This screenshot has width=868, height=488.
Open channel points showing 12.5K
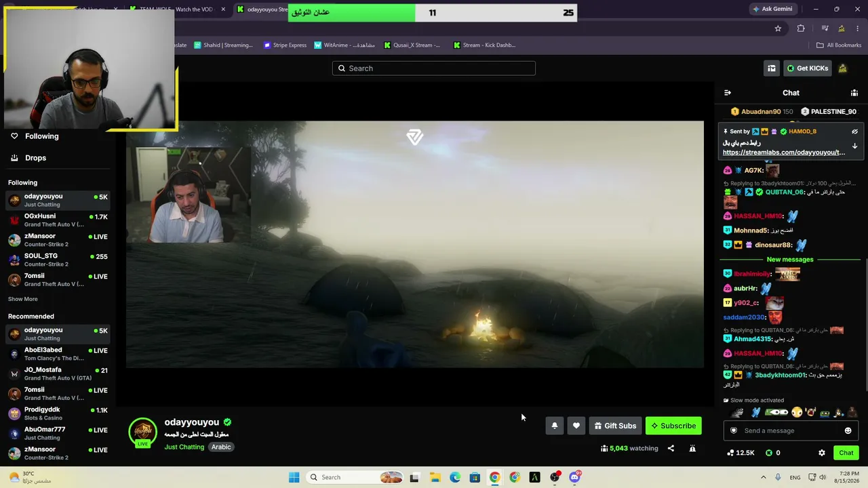[741, 453]
